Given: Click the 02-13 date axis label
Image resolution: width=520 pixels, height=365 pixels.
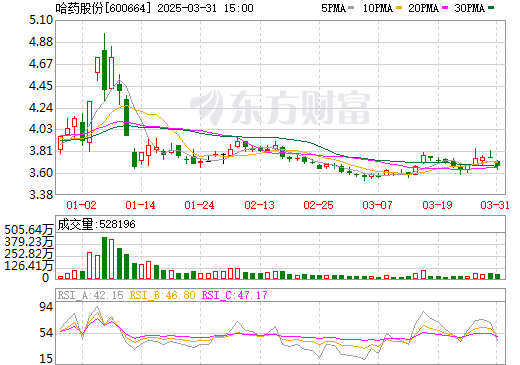Looking at the screenshot, I should click(259, 205).
